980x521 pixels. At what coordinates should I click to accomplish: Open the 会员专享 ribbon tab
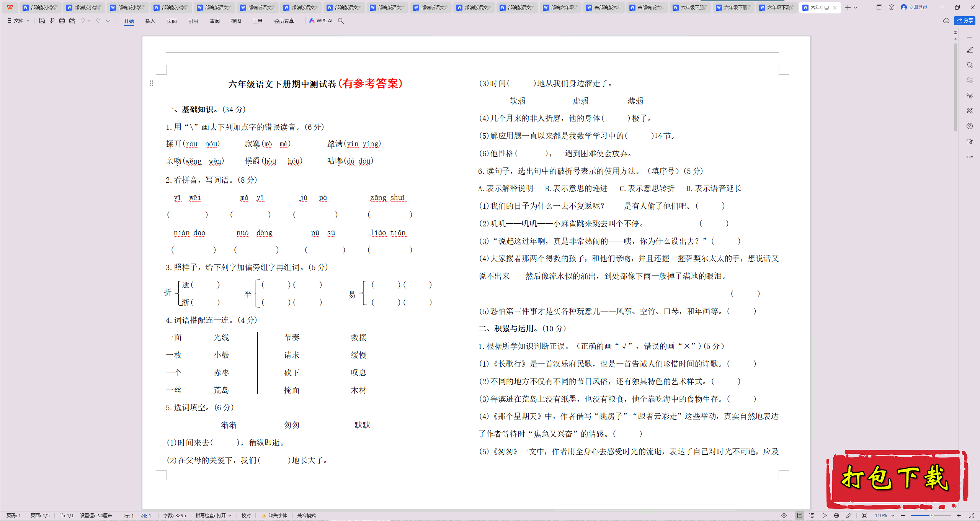pos(284,21)
